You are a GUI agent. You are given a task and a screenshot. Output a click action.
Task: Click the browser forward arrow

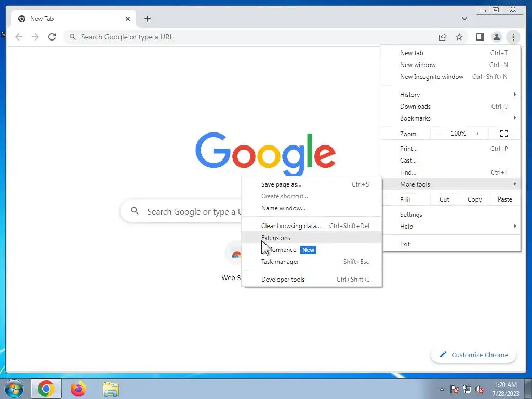[x=35, y=37]
